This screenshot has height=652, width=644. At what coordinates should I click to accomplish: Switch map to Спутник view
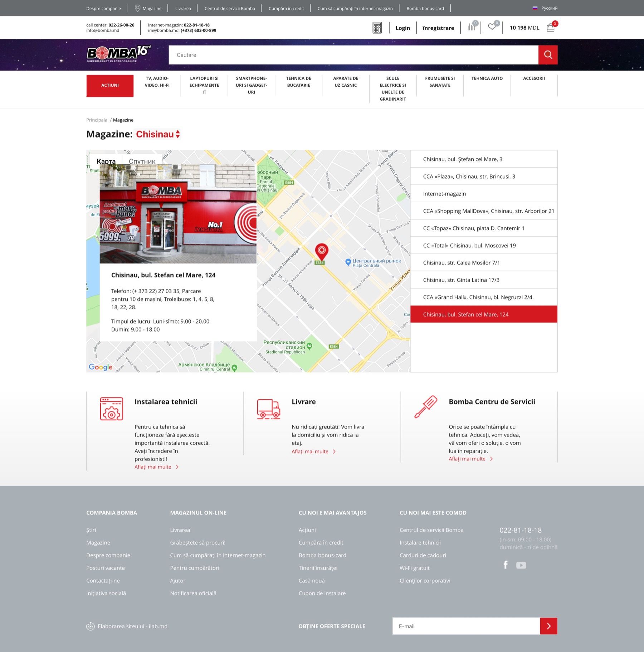(142, 161)
